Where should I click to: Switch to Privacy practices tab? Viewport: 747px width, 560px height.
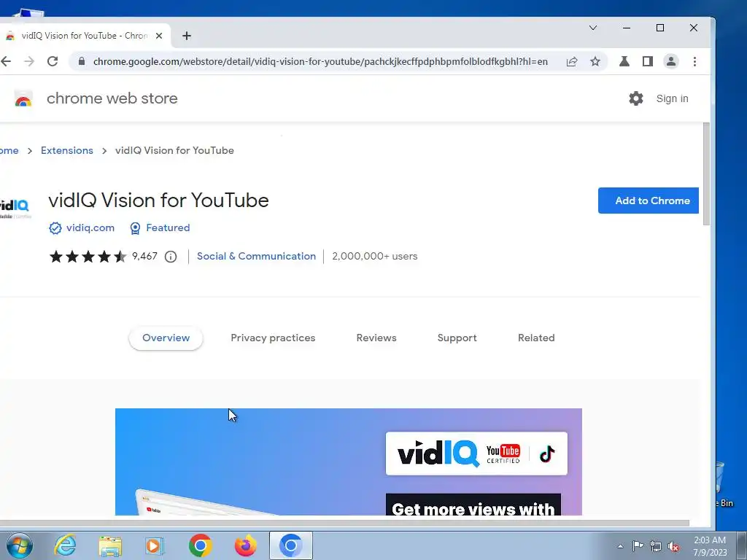(273, 338)
